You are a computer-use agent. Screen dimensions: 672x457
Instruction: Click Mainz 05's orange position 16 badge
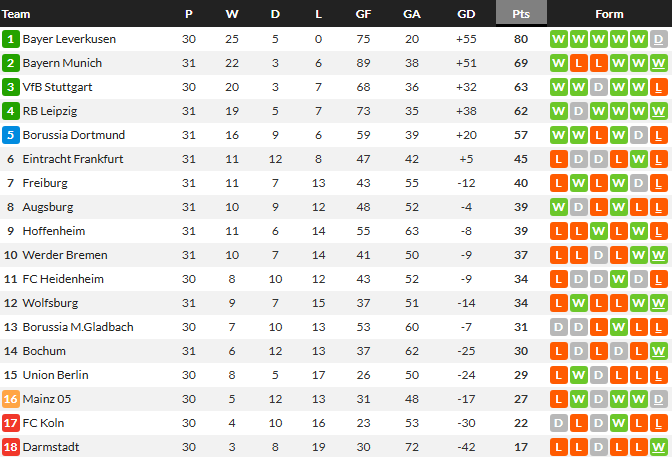pyautogui.click(x=11, y=399)
